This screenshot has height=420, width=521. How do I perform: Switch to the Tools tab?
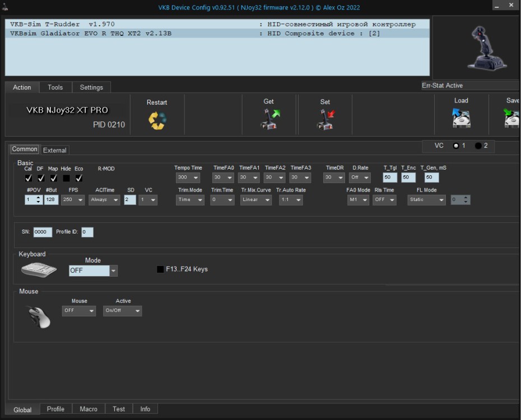click(55, 87)
